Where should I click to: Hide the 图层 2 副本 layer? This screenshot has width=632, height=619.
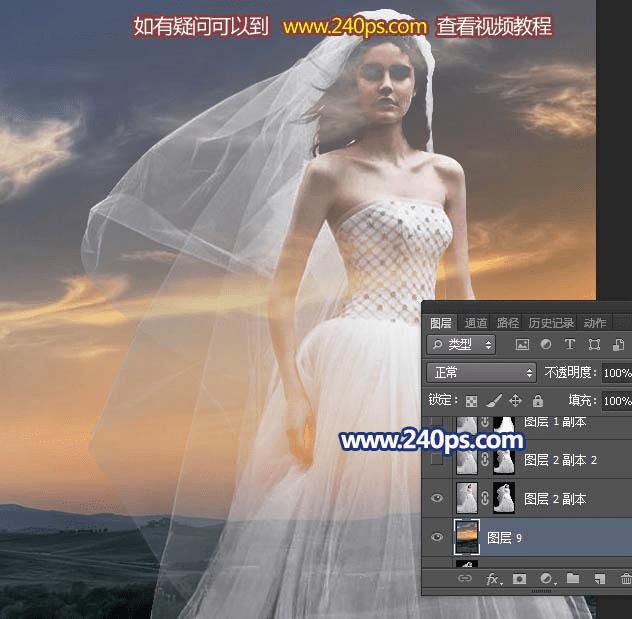[x=437, y=498]
